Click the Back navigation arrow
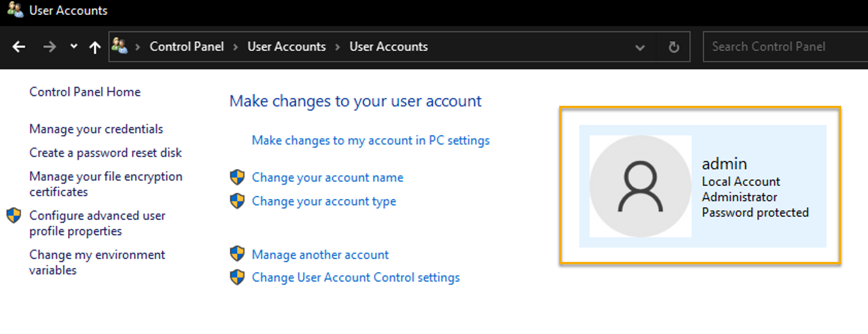Screen dimensions: 868x334 19,47
